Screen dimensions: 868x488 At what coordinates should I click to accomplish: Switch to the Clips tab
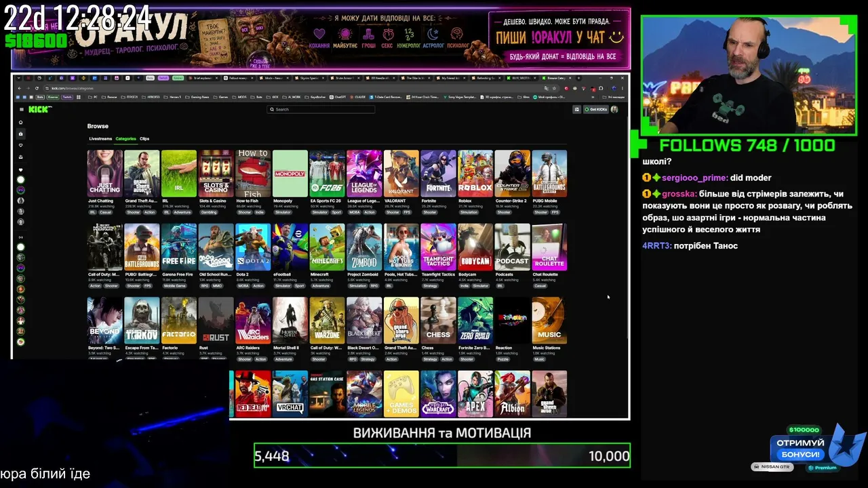pyautogui.click(x=144, y=139)
